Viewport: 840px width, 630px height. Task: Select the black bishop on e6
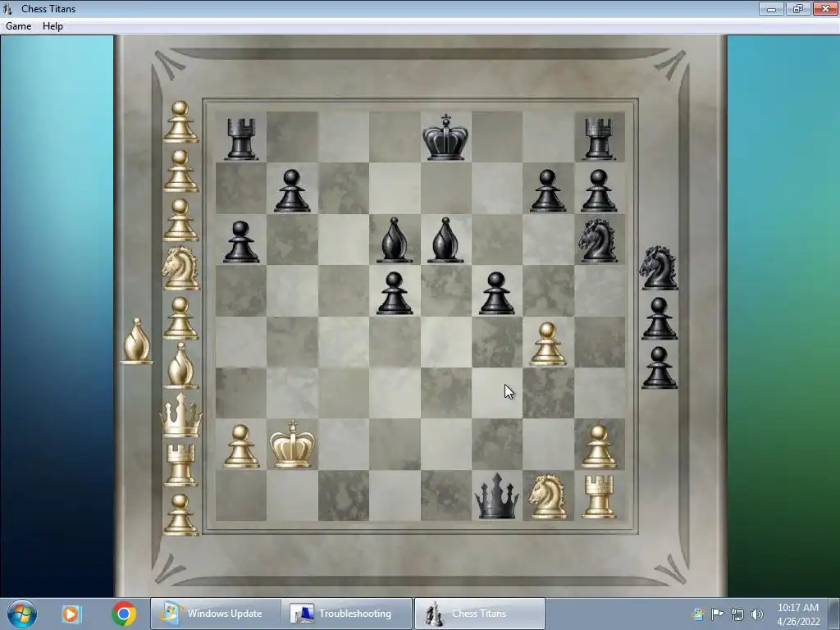tap(445, 240)
